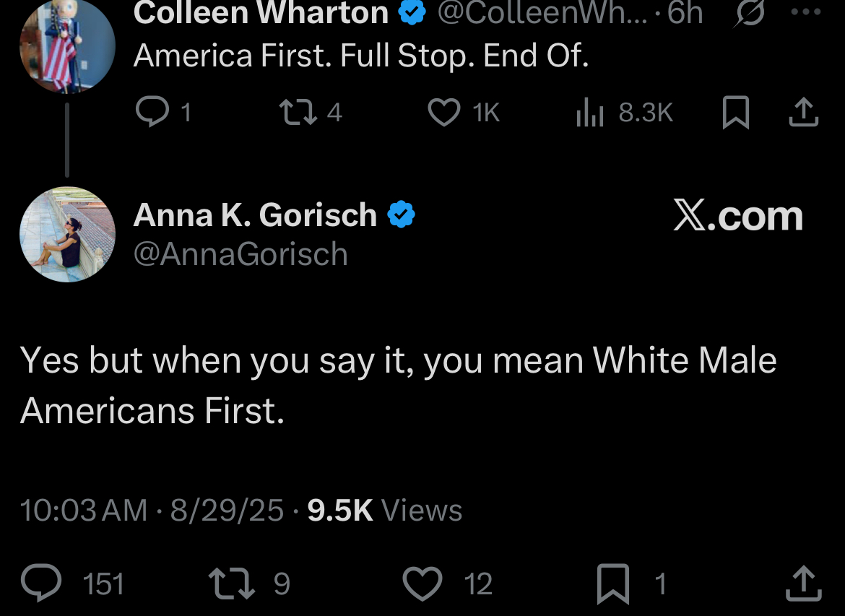Tap the 10:03 AM 8/29/25 timestamp
Screen dimensions: 845x616
152,511
